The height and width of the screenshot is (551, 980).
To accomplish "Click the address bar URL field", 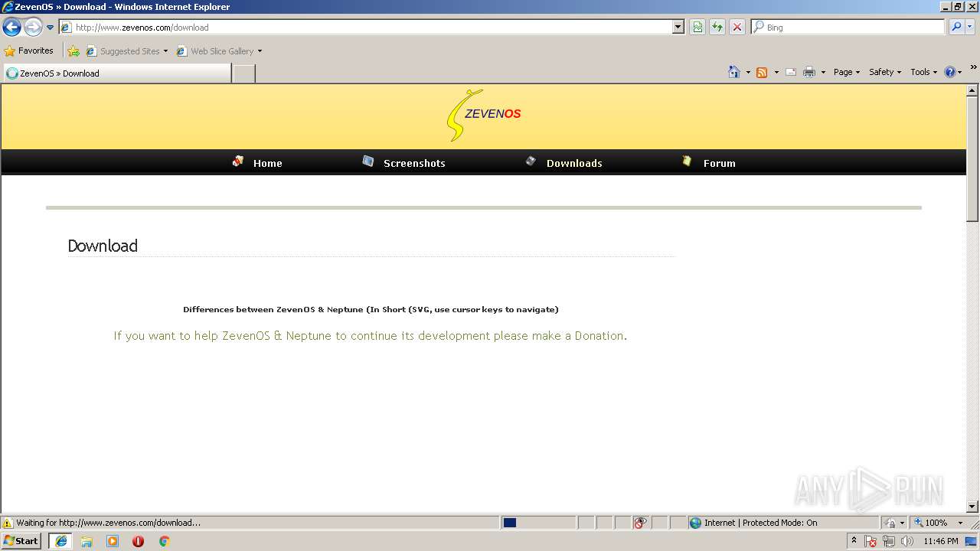I will [365, 27].
